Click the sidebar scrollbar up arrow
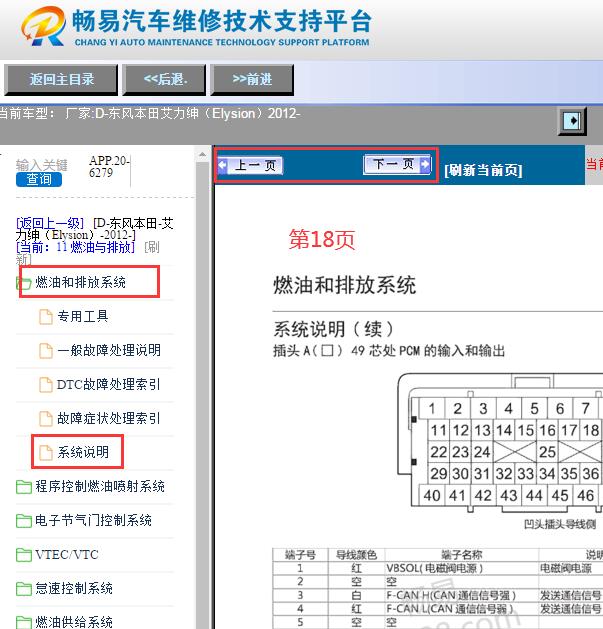 [202, 154]
